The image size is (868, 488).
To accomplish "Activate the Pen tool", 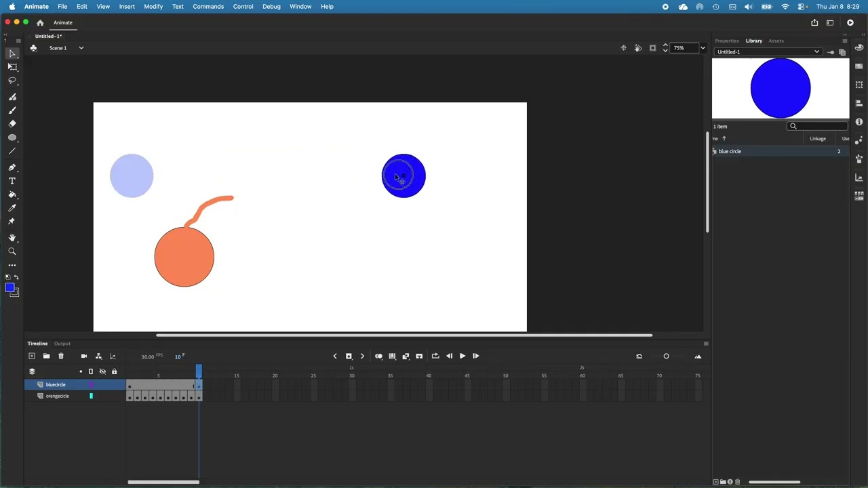I will [x=12, y=167].
